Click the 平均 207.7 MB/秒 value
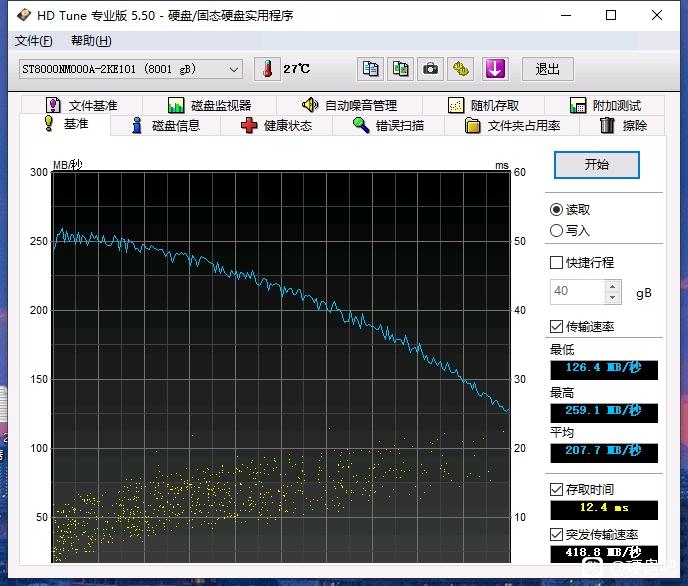This screenshot has width=688, height=586. 604,452
